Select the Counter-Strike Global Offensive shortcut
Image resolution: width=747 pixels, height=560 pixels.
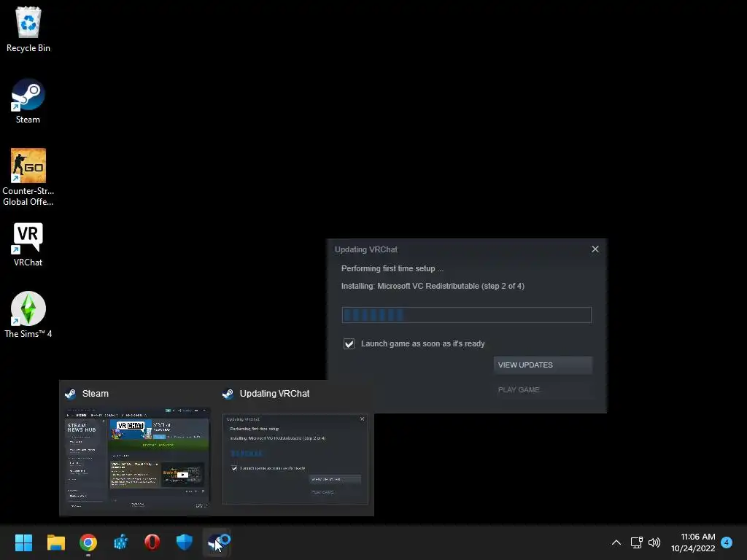tap(28, 177)
